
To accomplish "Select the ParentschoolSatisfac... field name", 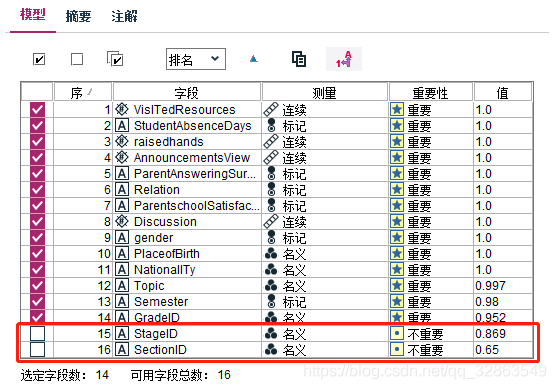I will click(197, 205).
